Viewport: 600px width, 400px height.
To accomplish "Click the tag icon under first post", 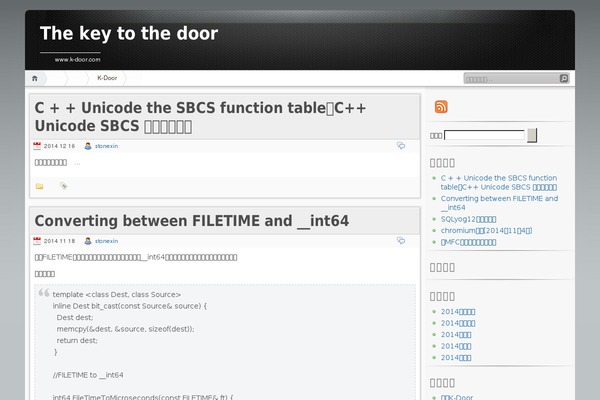I will coord(64,186).
